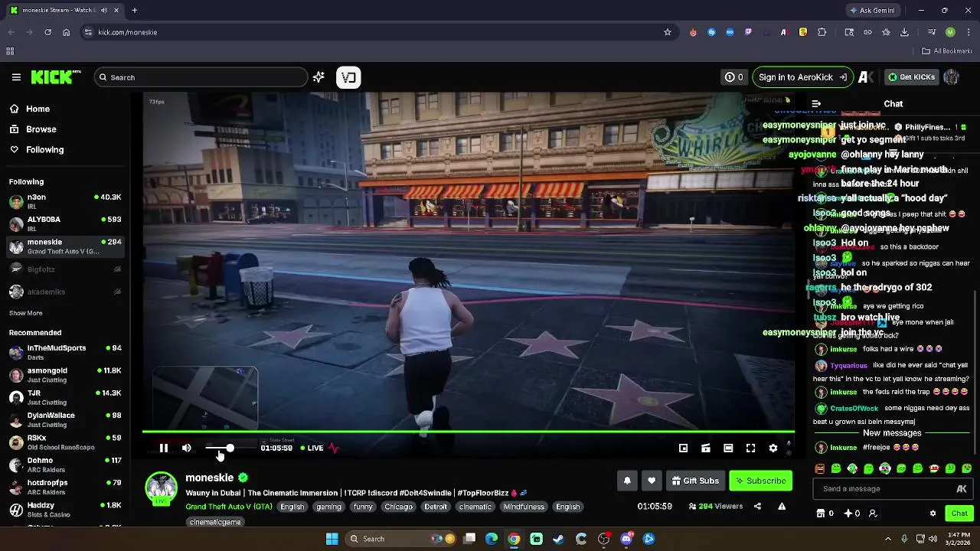Open the Kick hamburger menu
The image size is (980, 551).
coord(16,77)
